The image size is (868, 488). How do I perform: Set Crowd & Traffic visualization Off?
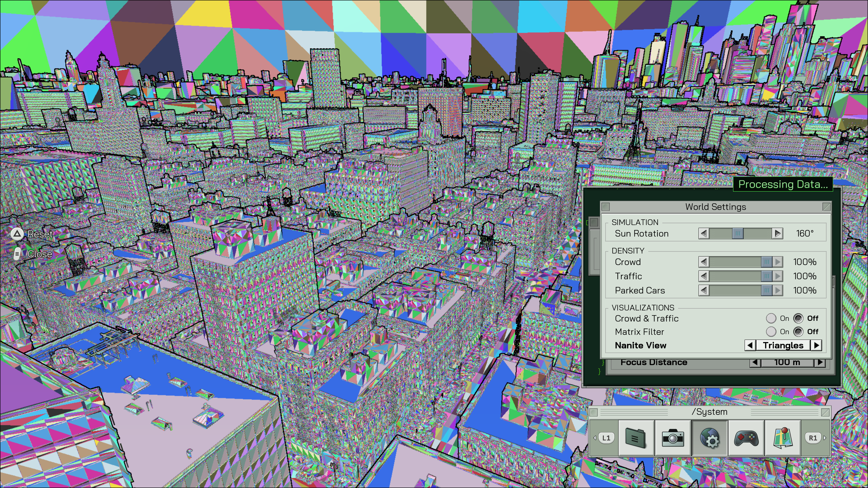point(798,318)
